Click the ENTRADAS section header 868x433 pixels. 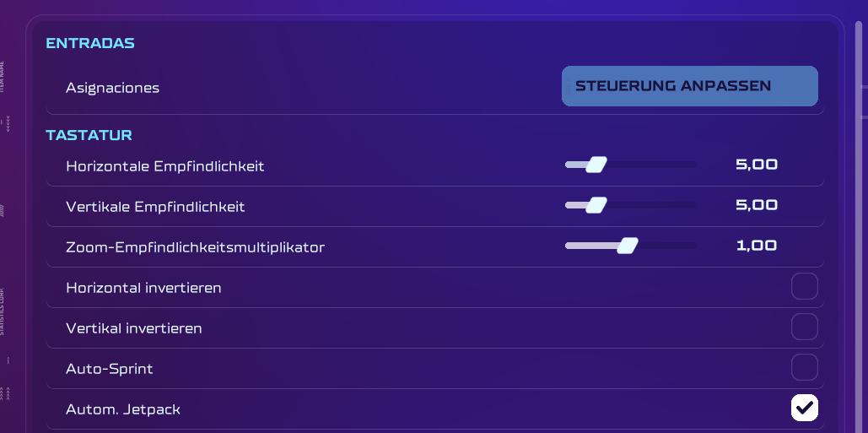[90, 44]
